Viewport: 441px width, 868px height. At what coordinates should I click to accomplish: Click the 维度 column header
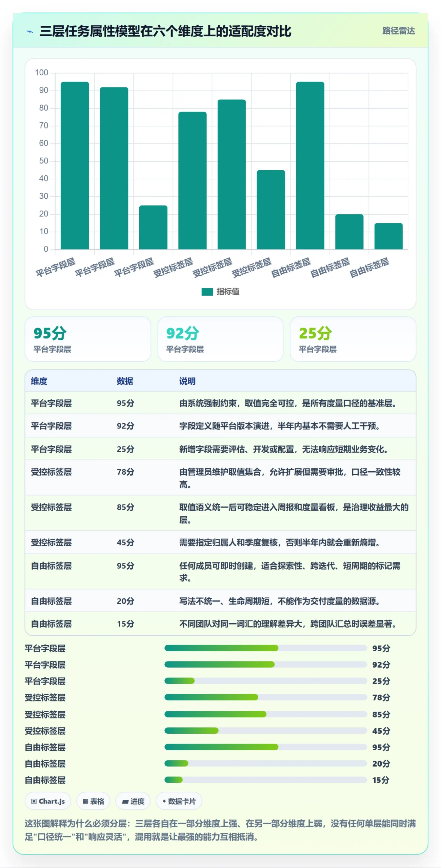[39, 381]
